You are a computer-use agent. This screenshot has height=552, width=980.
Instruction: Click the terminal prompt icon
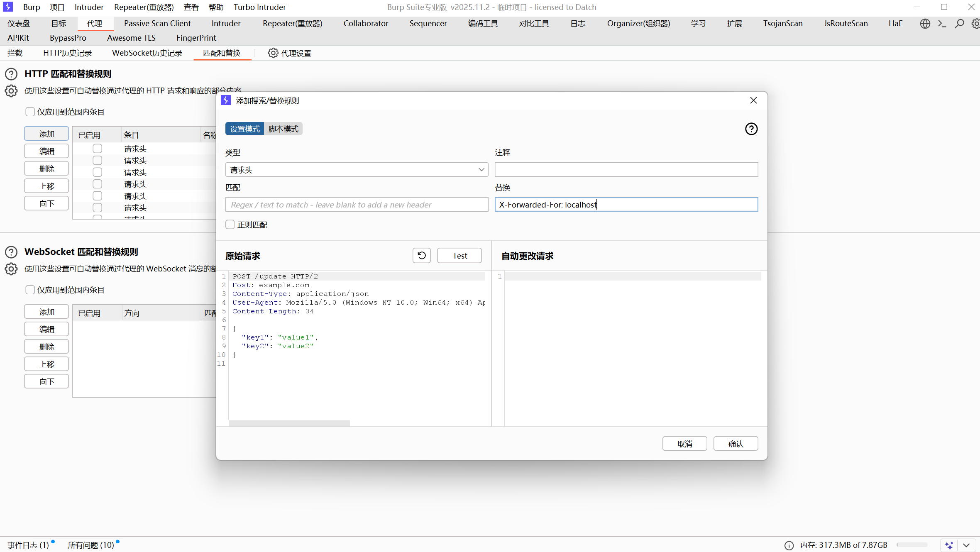click(x=942, y=24)
